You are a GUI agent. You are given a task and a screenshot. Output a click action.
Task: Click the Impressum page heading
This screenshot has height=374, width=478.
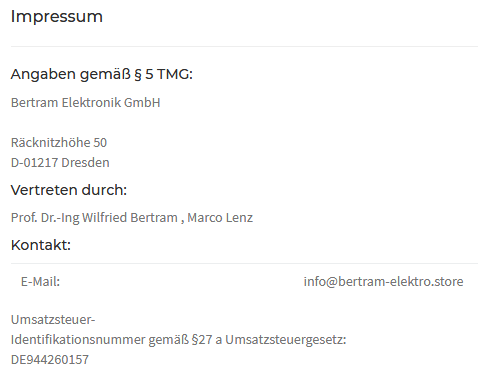pyautogui.click(x=57, y=17)
